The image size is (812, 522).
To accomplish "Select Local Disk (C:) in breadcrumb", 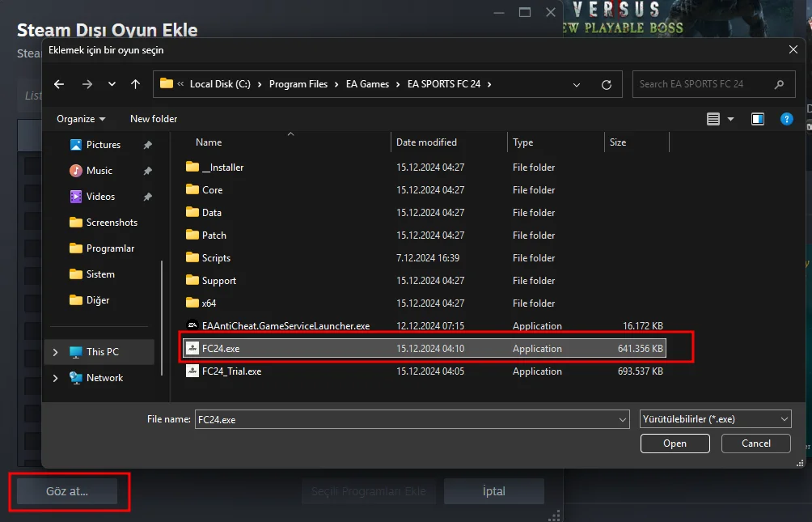I will pos(220,84).
